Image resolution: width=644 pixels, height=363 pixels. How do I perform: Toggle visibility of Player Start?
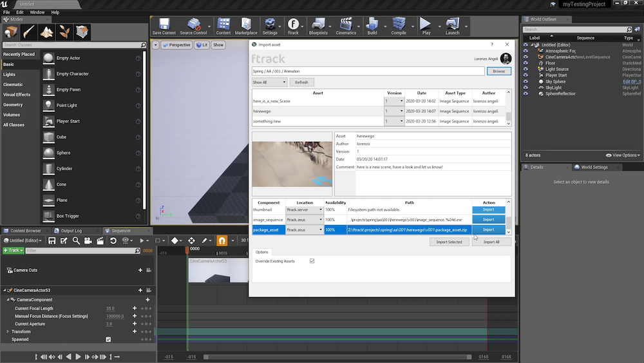pyautogui.click(x=526, y=75)
